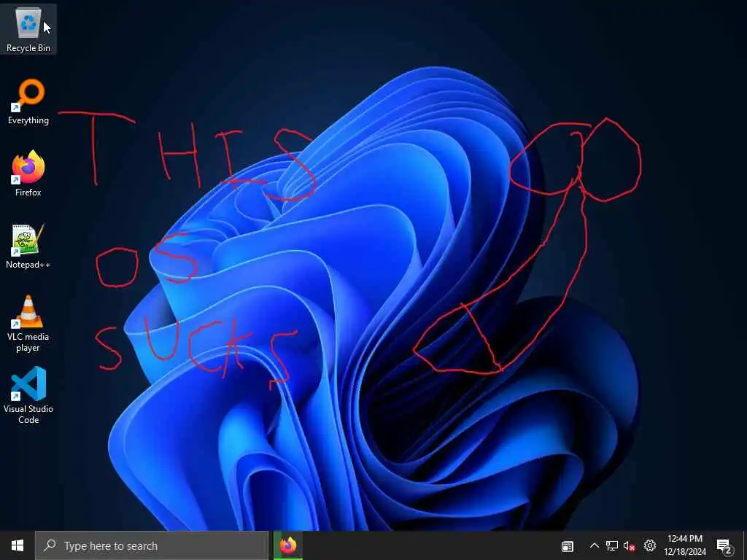Click the Show desktop sliver at taskbar end
This screenshot has width=747, height=560.
click(x=745, y=545)
